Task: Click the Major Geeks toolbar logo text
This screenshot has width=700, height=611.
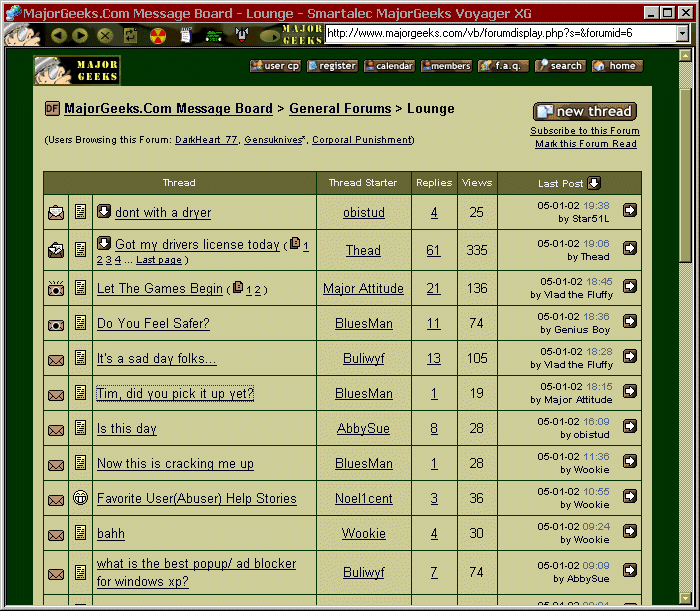Action: tap(302, 34)
